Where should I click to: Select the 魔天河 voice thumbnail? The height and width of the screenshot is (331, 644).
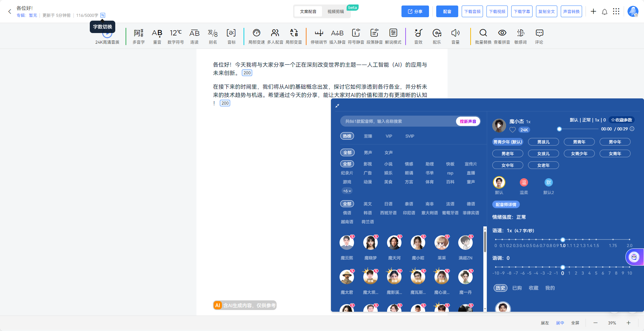point(394,243)
